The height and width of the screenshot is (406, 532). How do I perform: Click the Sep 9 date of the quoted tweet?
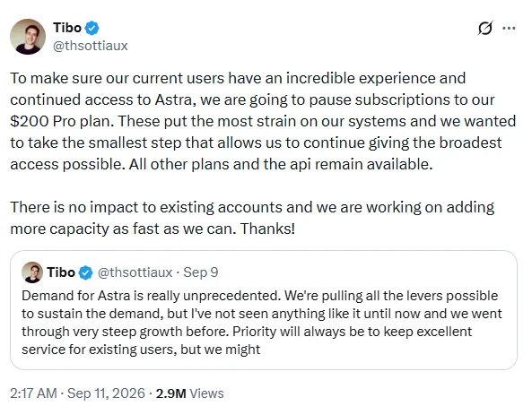click(201, 272)
